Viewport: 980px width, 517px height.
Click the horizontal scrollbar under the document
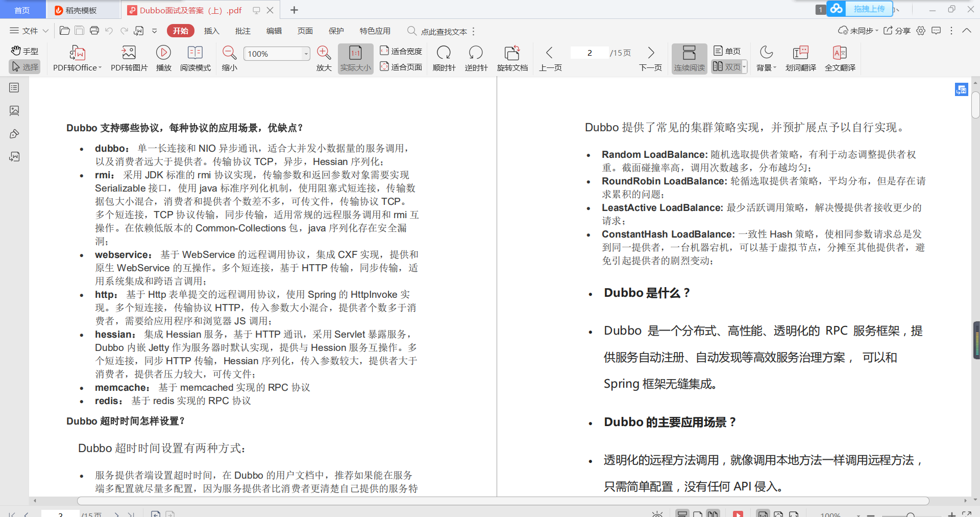tap(503, 501)
